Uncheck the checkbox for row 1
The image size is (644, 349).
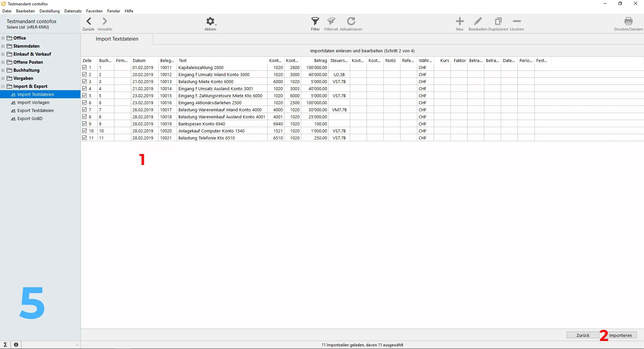pos(85,67)
